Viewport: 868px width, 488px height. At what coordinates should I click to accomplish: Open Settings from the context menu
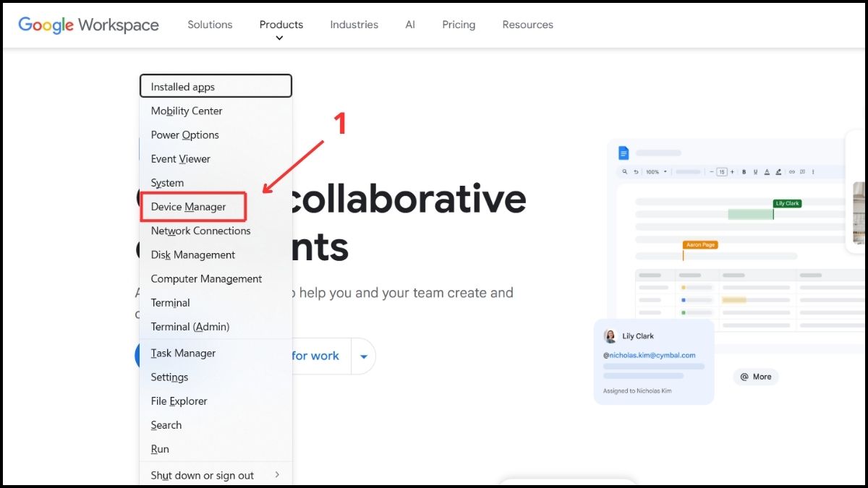tap(216, 377)
